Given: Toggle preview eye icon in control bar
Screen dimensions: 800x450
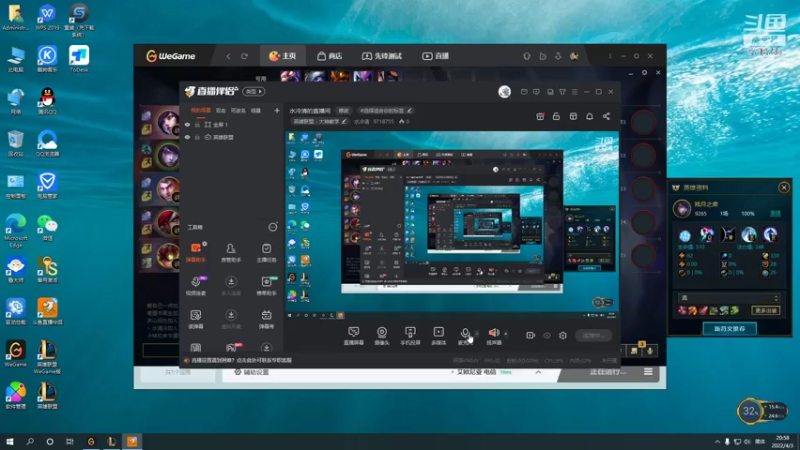Looking at the screenshot, I should (x=547, y=335).
